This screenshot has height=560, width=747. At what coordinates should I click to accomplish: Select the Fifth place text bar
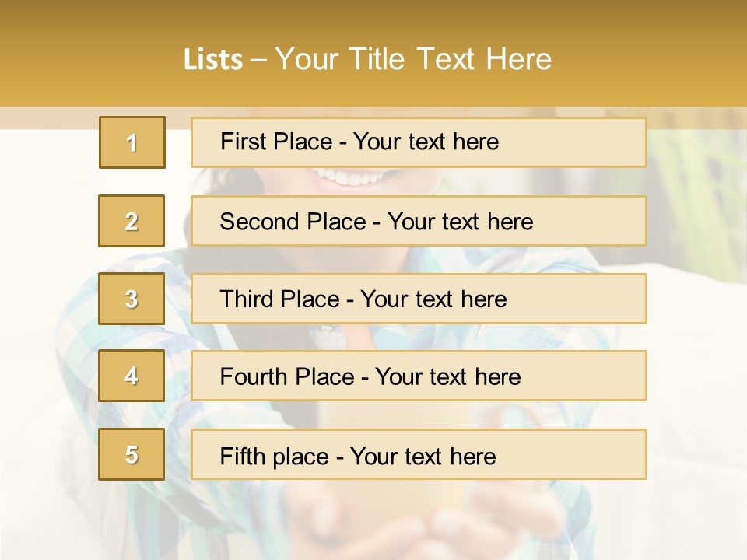point(419,454)
